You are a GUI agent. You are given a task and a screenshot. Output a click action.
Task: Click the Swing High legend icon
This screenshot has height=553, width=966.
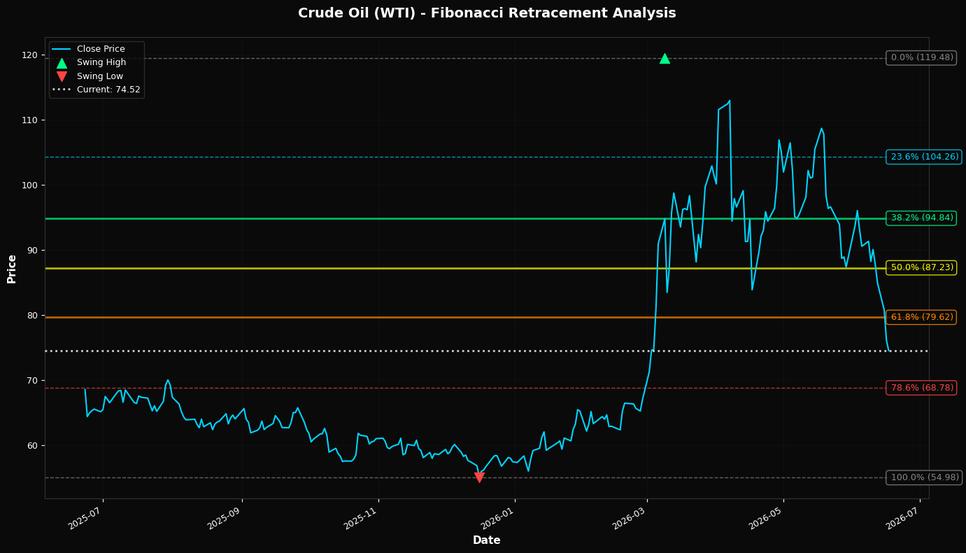[62, 63]
